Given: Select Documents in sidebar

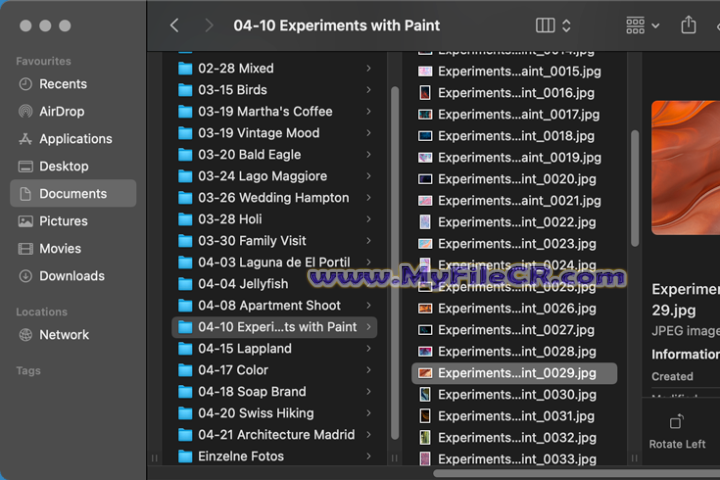Looking at the screenshot, I should (x=73, y=193).
